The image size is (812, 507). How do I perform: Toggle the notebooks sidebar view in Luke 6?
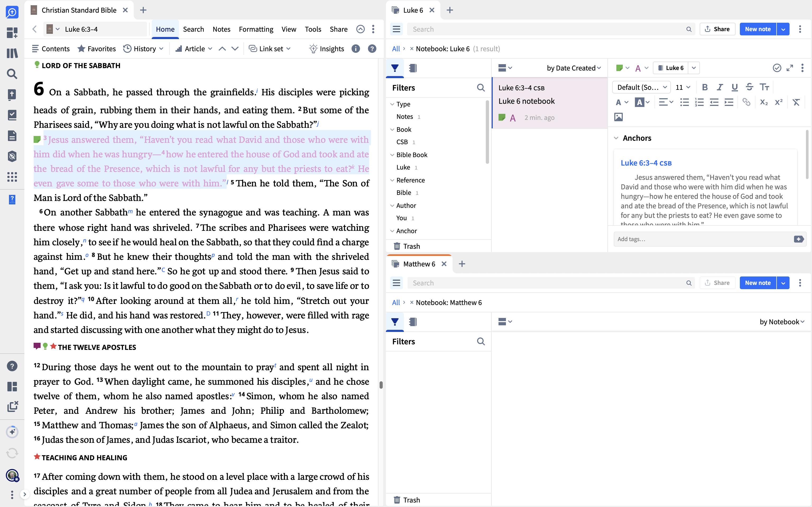(413, 68)
